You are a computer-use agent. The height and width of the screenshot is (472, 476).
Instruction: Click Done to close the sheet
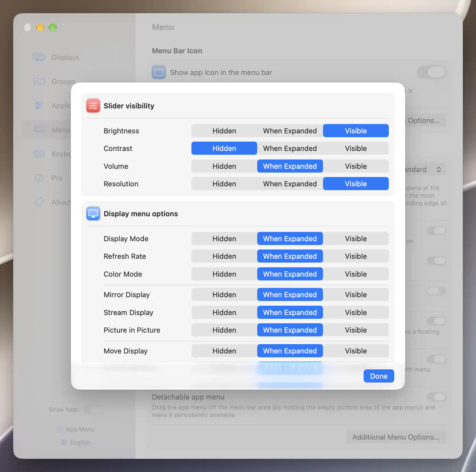coord(379,376)
